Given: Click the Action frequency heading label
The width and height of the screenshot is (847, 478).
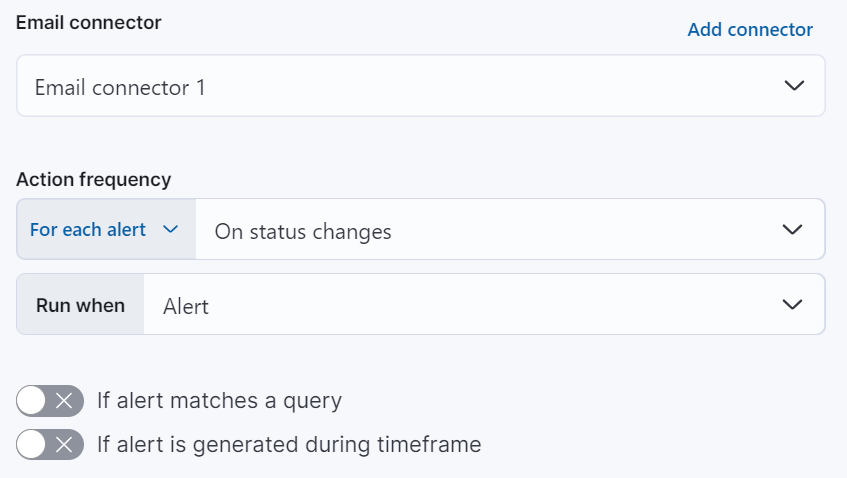Looking at the screenshot, I should (x=94, y=179).
